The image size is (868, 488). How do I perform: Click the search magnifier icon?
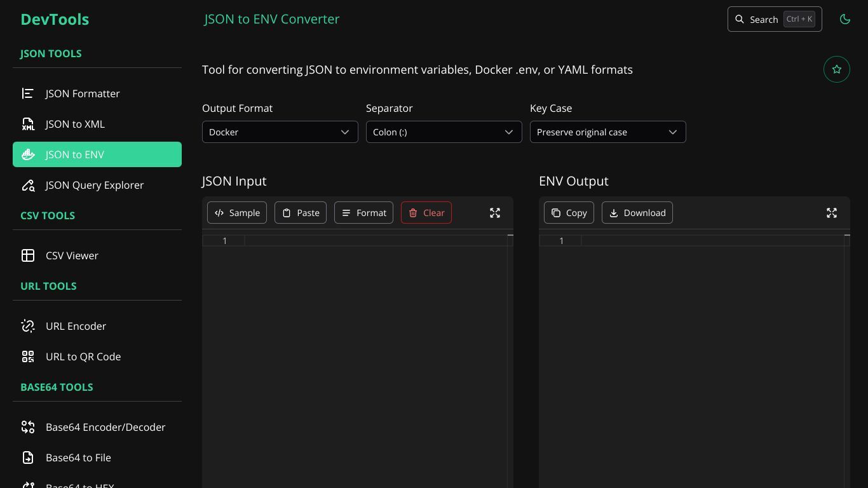(x=740, y=19)
